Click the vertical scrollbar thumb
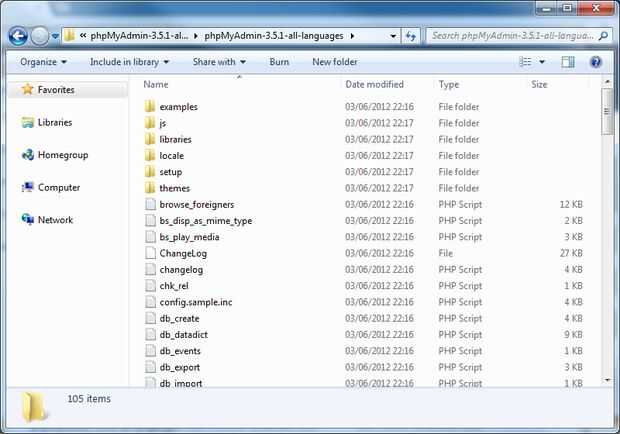620x434 pixels. [x=607, y=111]
